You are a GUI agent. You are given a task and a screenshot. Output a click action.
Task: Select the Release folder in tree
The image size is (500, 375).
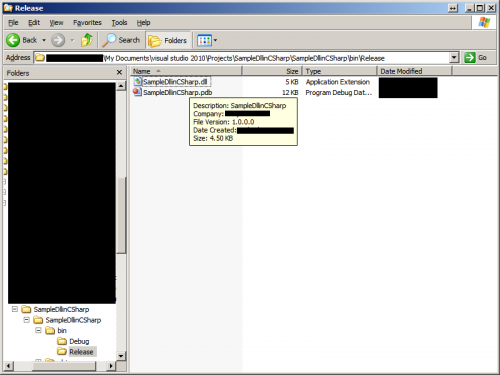[x=81, y=352]
